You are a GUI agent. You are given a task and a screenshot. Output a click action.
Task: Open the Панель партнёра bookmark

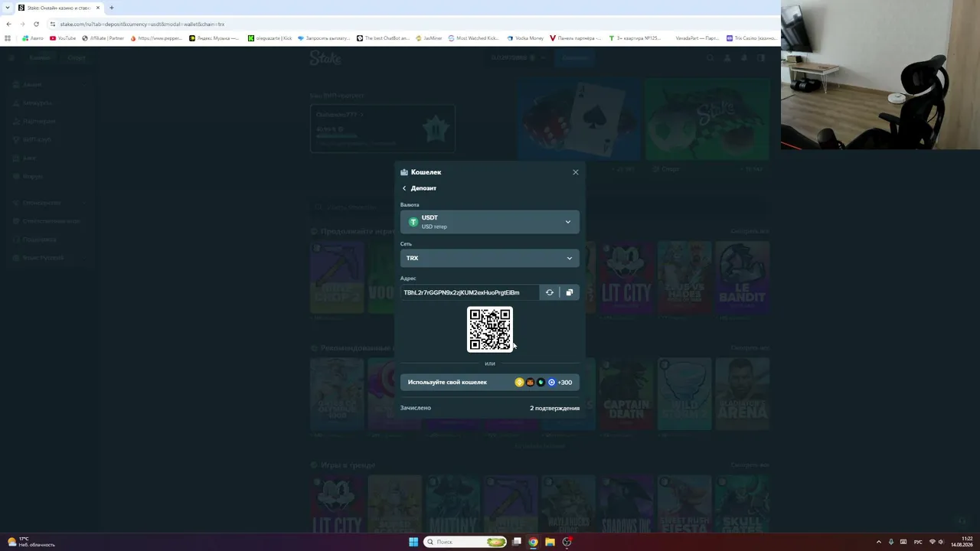tap(576, 37)
